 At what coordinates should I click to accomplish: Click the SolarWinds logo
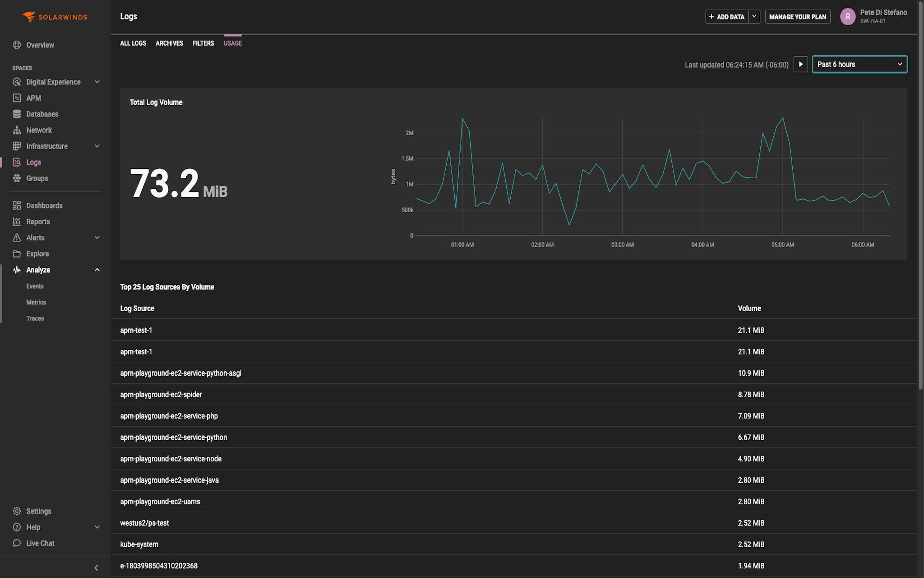pyautogui.click(x=54, y=17)
